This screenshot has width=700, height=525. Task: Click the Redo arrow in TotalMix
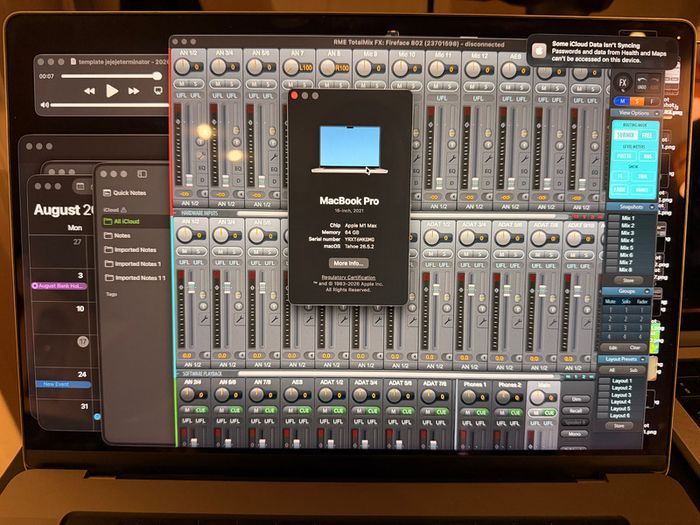point(654,83)
